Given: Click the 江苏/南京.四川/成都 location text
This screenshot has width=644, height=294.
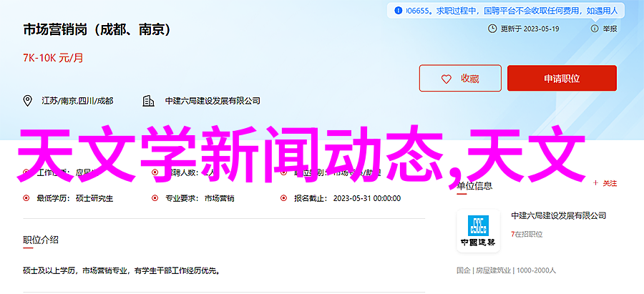Looking at the screenshot, I should point(77,101).
